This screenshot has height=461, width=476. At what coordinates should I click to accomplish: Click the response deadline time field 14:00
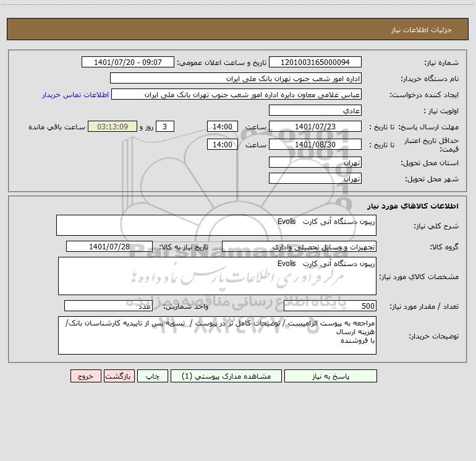tap(222, 126)
